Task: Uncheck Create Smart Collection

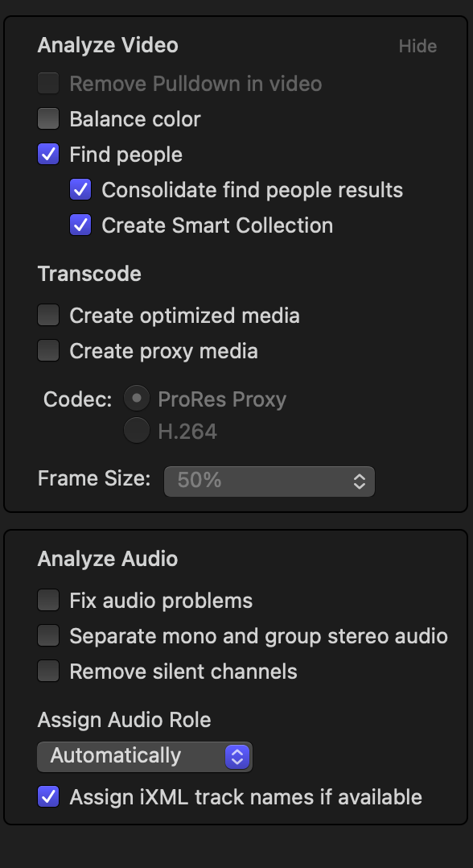Action: click(x=80, y=225)
